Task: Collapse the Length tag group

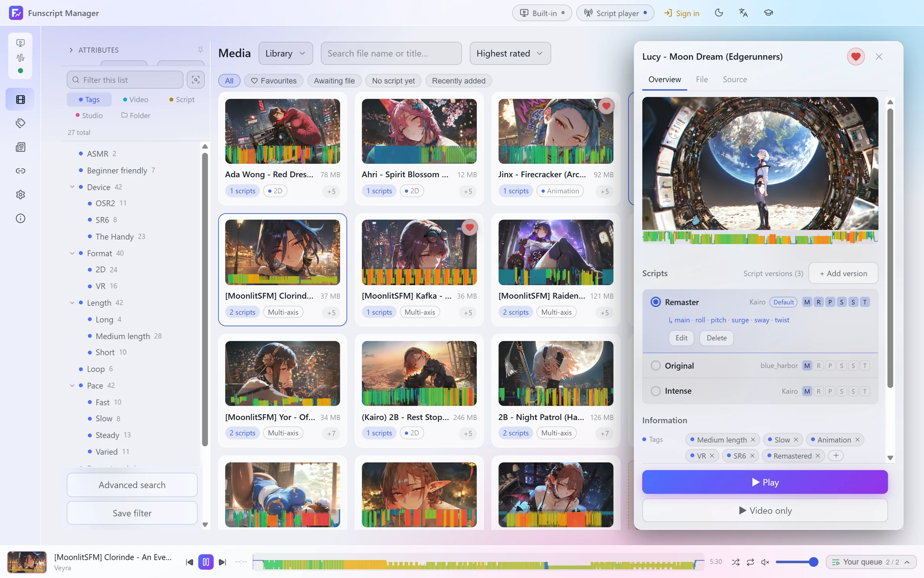Action: tap(72, 302)
